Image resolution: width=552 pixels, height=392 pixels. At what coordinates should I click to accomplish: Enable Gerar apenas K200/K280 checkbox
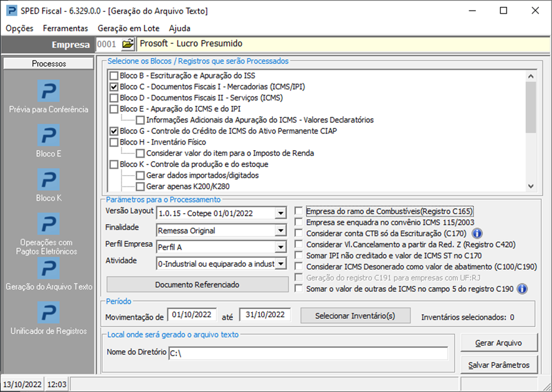coord(140,186)
